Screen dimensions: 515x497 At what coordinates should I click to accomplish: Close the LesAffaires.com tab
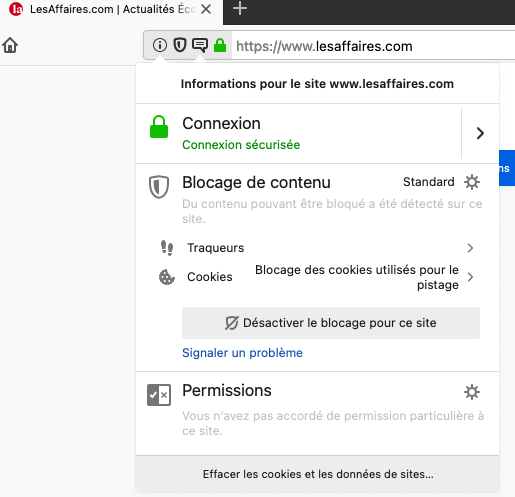click(206, 9)
